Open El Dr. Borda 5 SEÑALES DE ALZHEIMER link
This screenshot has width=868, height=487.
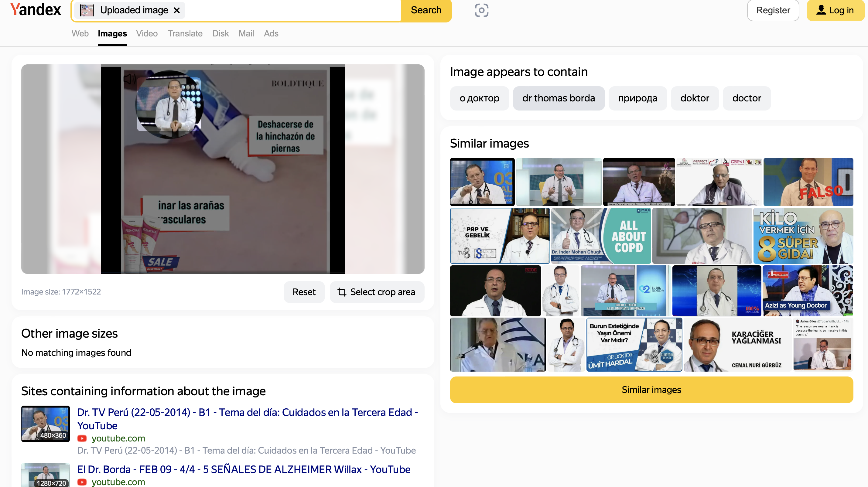(x=244, y=469)
